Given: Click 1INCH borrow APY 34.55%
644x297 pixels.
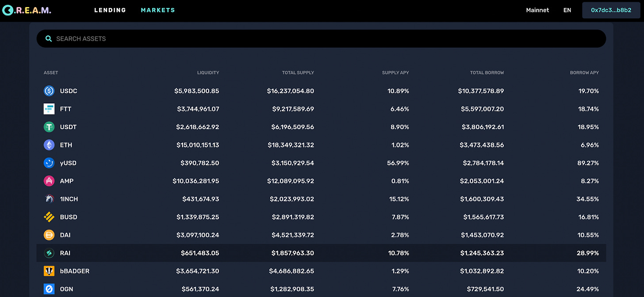Looking at the screenshot, I should tap(588, 199).
